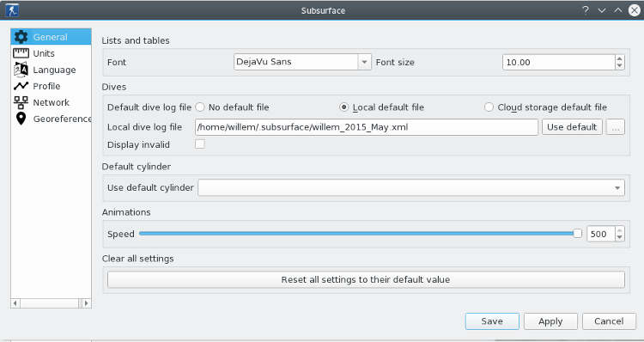
Task: Click the General gear icon in sidebar
Action: 21,37
